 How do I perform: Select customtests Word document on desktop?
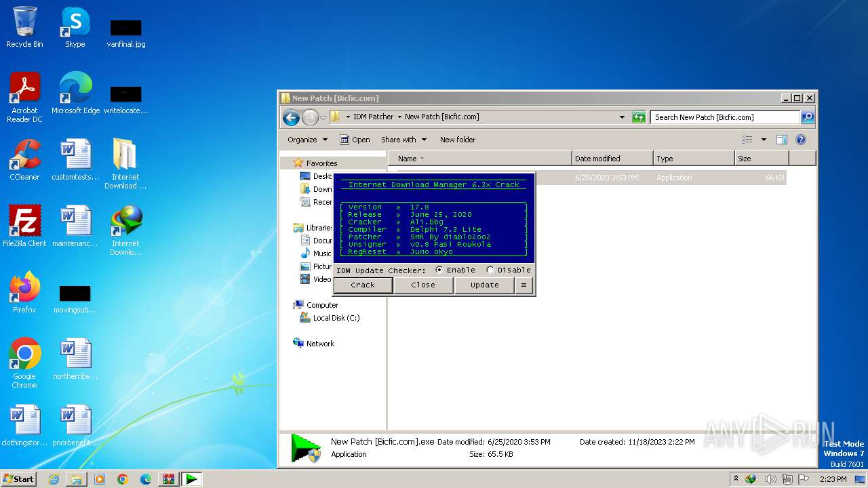(75, 161)
